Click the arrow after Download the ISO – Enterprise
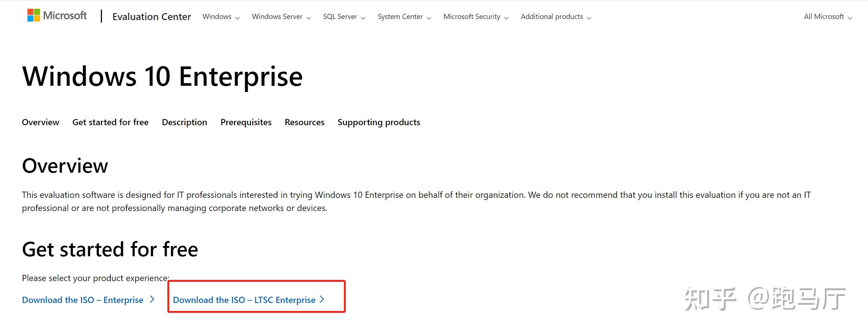The height and width of the screenshot is (334, 868). (152, 299)
